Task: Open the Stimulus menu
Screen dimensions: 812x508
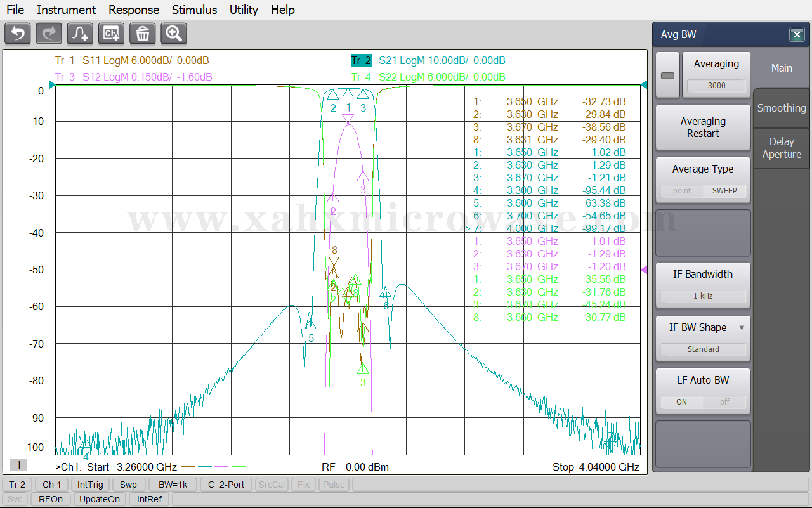Action: (x=194, y=10)
